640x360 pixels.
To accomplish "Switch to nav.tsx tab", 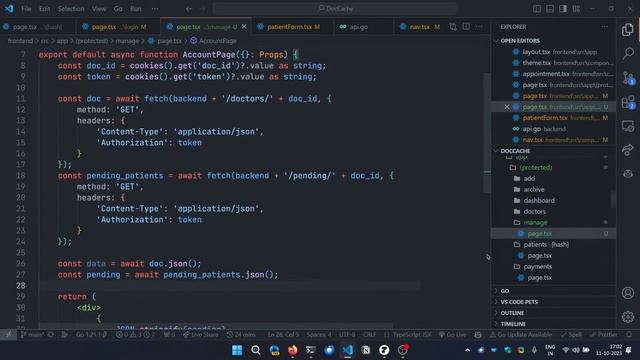I will [x=420, y=27].
